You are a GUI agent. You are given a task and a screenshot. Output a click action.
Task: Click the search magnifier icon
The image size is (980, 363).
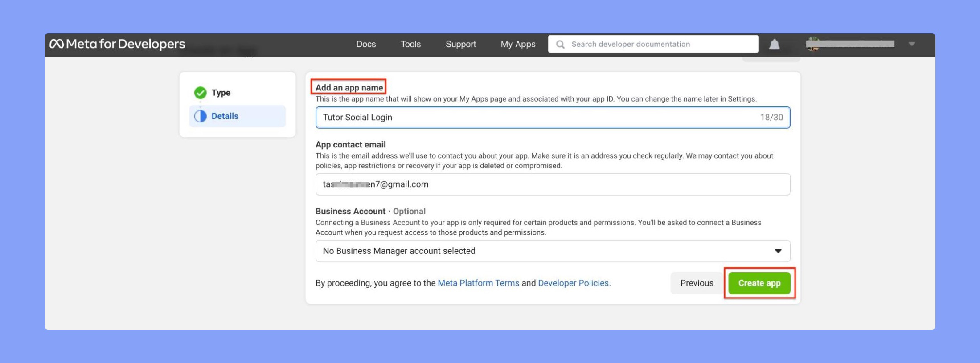pyautogui.click(x=561, y=44)
